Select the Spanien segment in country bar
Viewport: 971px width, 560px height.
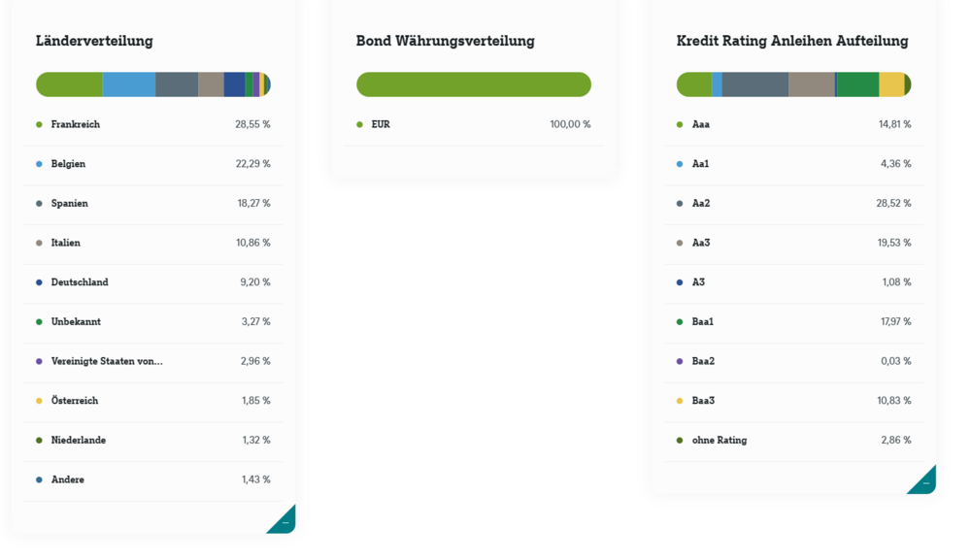pyautogui.click(x=177, y=84)
